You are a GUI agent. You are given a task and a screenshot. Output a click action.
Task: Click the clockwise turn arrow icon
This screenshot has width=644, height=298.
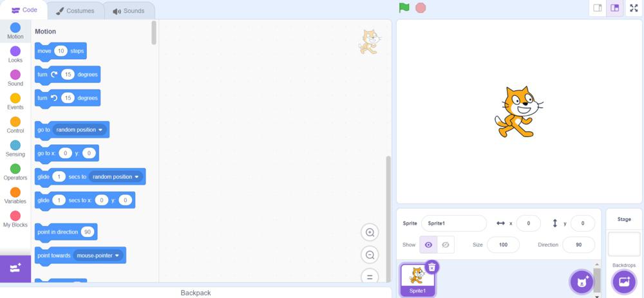[54, 75]
